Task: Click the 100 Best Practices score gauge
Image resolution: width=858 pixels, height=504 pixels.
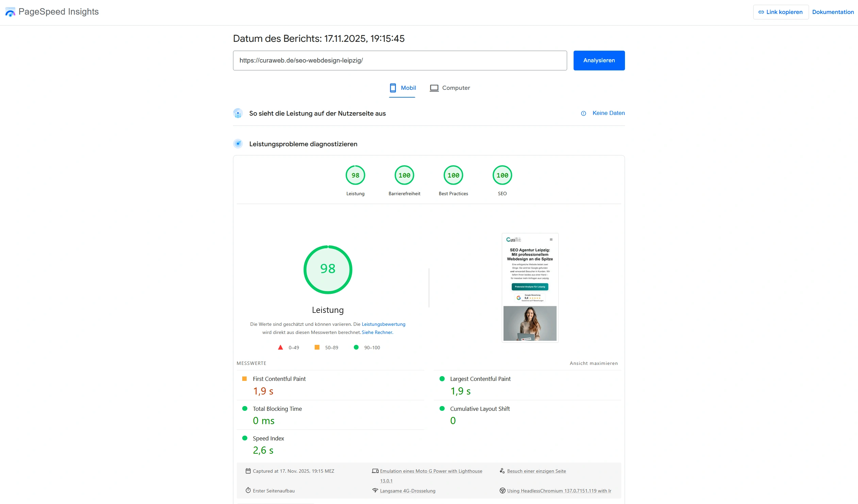Action: click(453, 175)
